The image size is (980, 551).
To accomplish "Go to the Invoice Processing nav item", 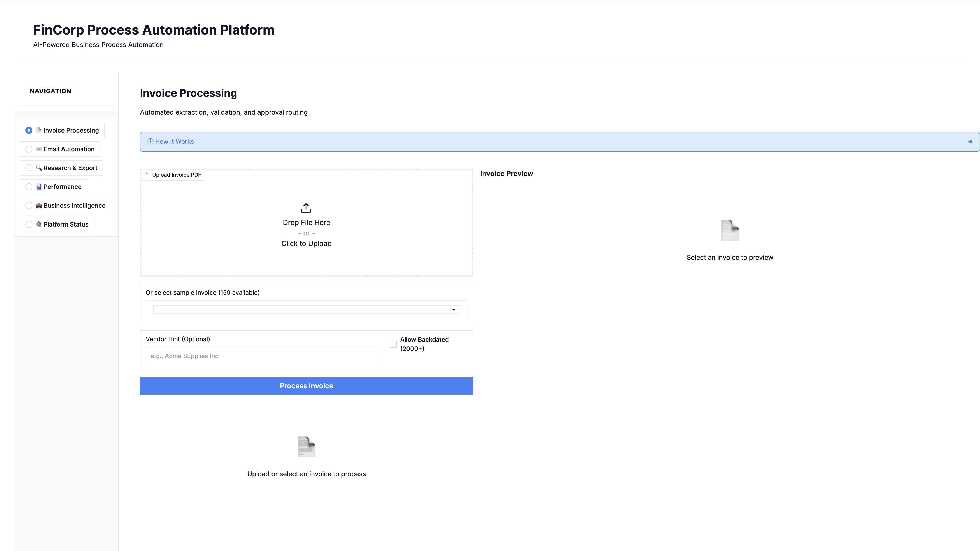I will pos(71,131).
